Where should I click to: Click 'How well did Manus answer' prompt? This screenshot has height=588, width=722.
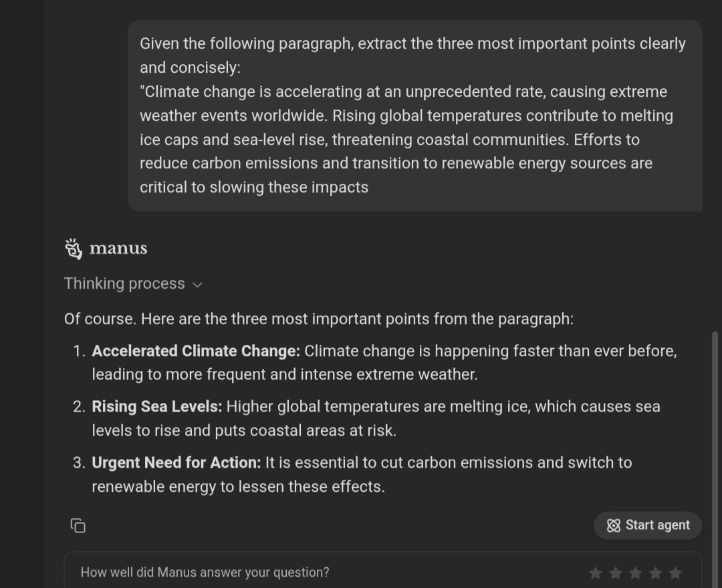coord(205,573)
